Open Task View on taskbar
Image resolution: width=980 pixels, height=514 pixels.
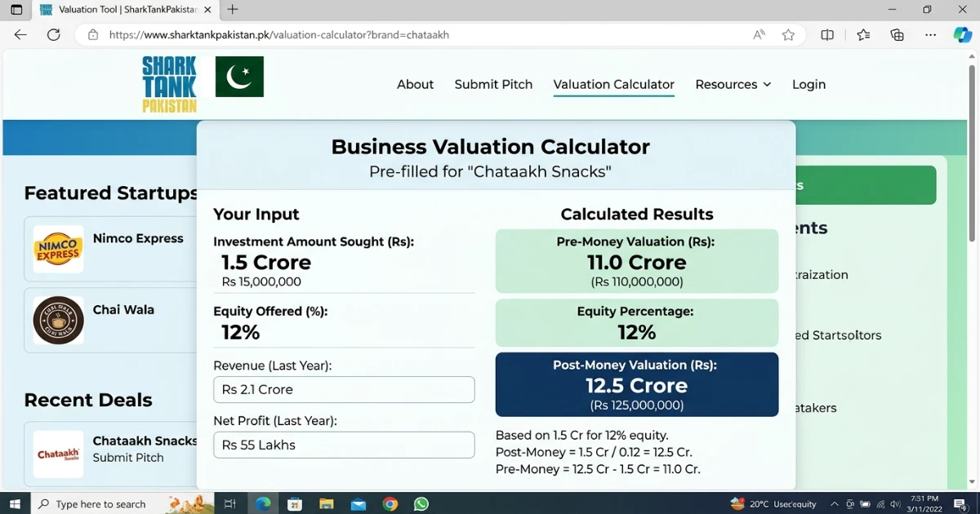(x=230, y=503)
